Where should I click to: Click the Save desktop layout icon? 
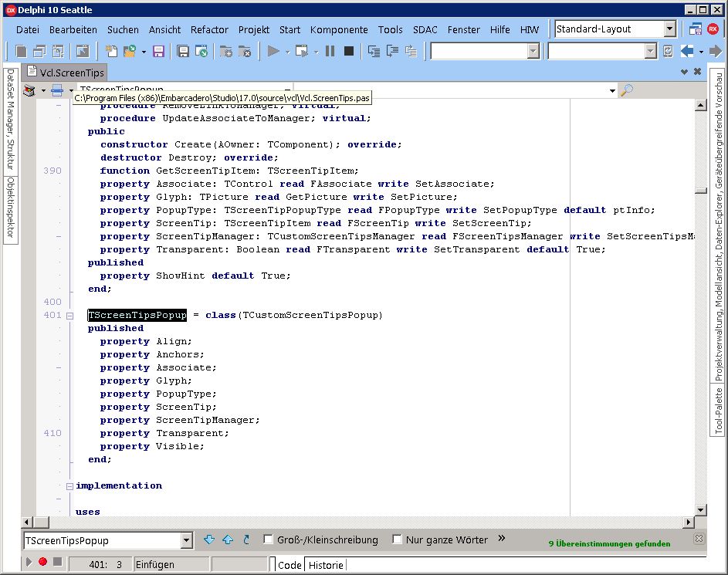[x=695, y=29]
